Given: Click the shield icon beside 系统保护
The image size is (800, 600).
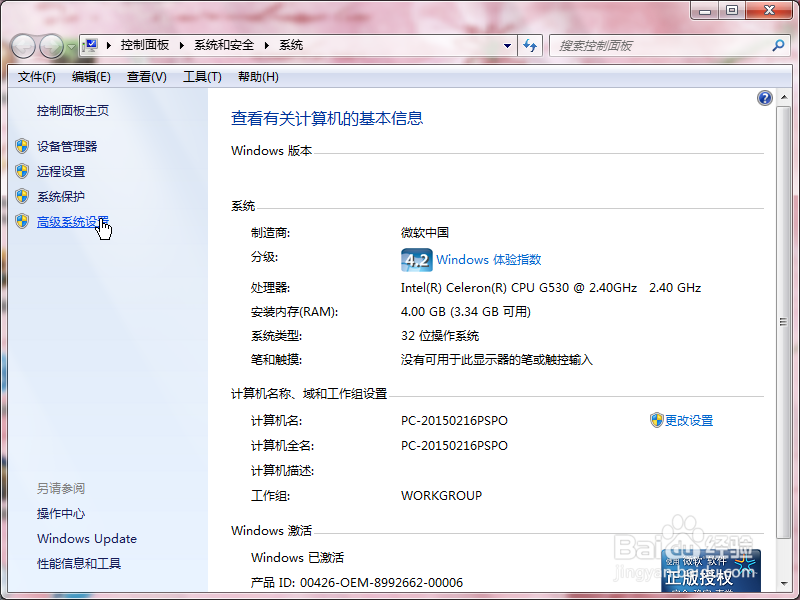Looking at the screenshot, I should [22, 196].
